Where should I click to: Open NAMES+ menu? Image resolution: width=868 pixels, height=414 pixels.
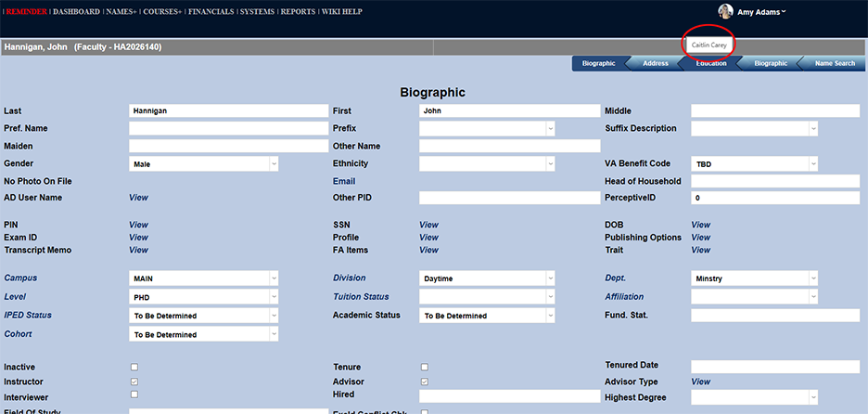[x=121, y=12]
